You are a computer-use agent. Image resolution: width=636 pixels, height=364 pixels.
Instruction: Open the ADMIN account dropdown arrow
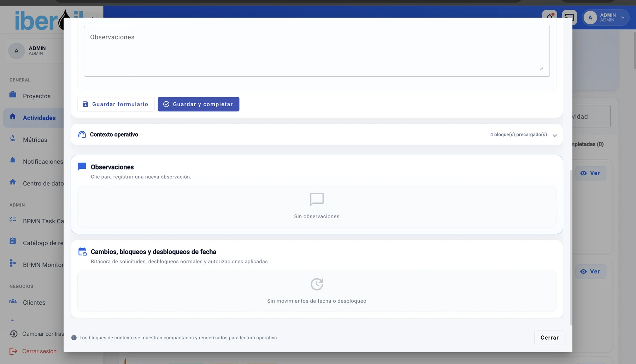[623, 18]
